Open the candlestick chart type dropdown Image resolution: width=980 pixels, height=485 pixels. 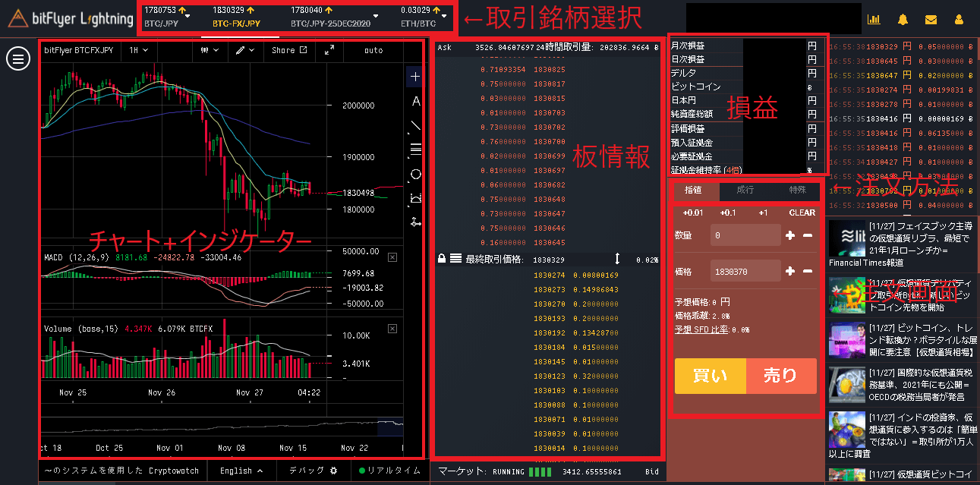210,50
